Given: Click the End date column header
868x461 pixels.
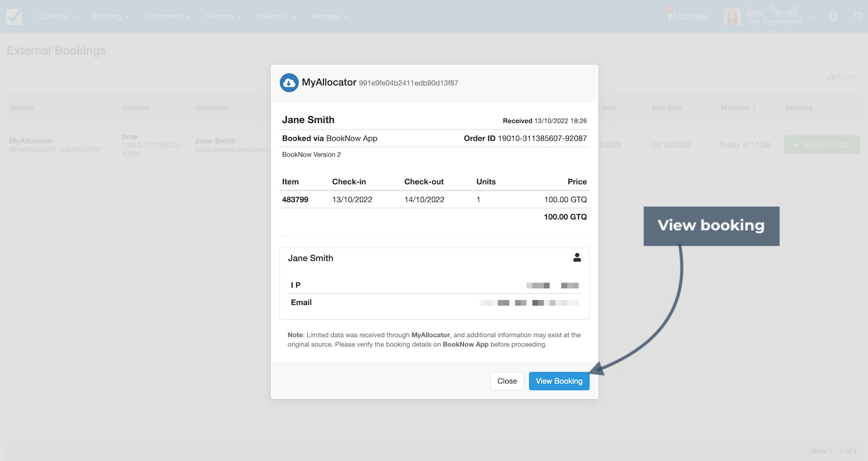Looking at the screenshot, I should coord(666,107).
